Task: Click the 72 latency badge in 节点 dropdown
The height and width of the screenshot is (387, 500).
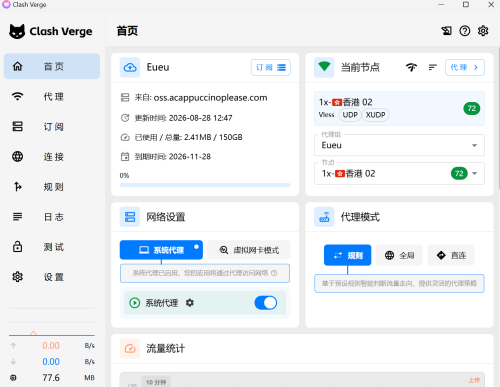Action: pyautogui.click(x=459, y=173)
